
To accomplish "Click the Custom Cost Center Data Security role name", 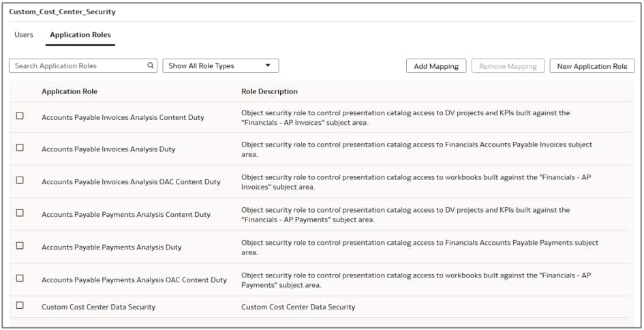I will tap(98, 307).
